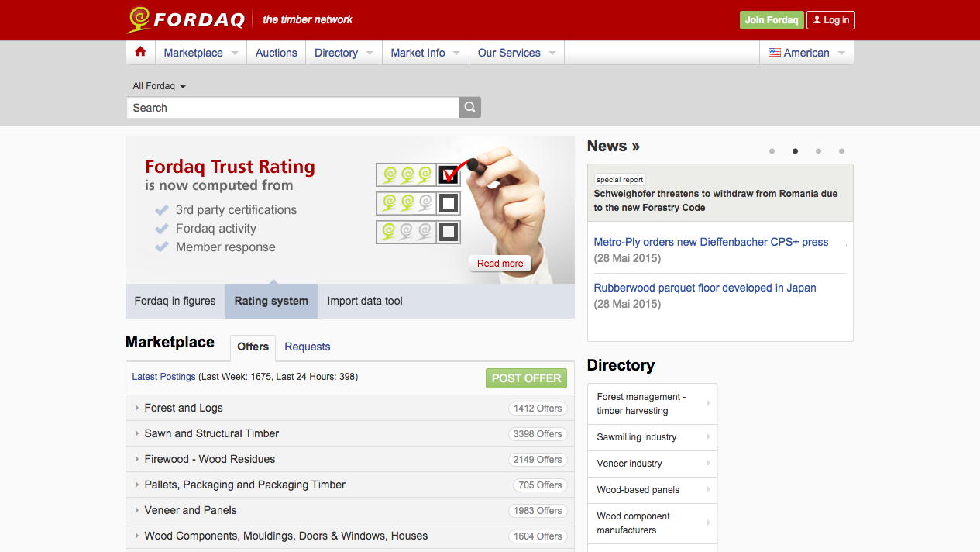The height and width of the screenshot is (552, 980).
Task: Open the News heading link
Action: pos(613,146)
